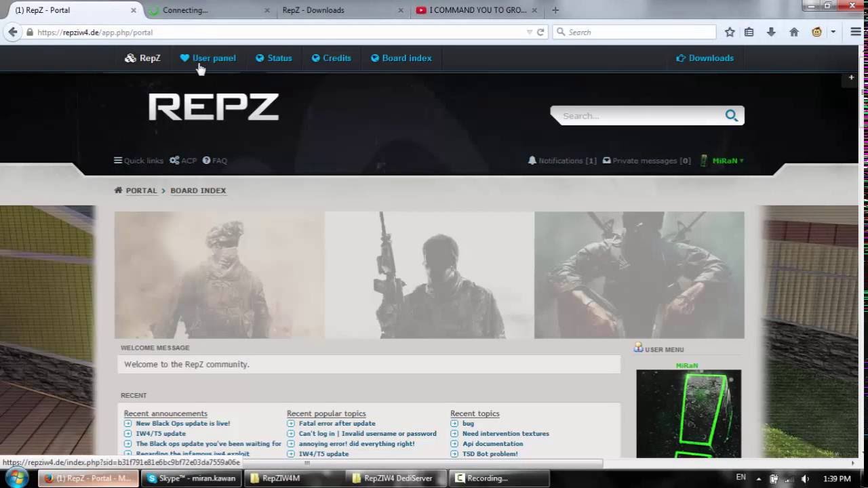The width and height of the screenshot is (868, 488).
Task: Reload the page with the refresh icon
Action: (x=540, y=32)
